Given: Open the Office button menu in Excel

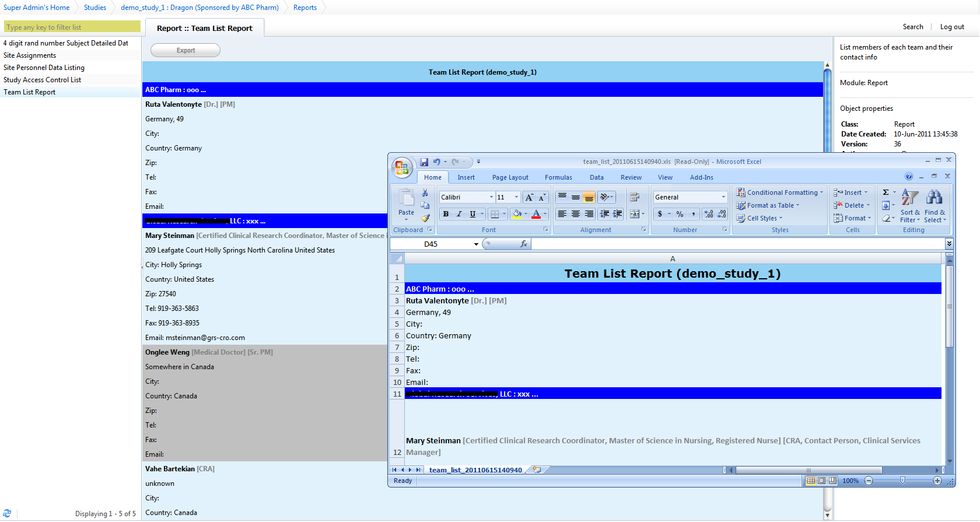Looking at the screenshot, I should [x=402, y=168].
